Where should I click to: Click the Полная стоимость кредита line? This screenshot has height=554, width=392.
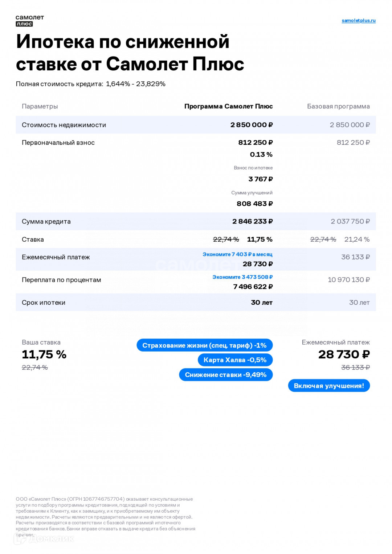(x=90, y=84)
